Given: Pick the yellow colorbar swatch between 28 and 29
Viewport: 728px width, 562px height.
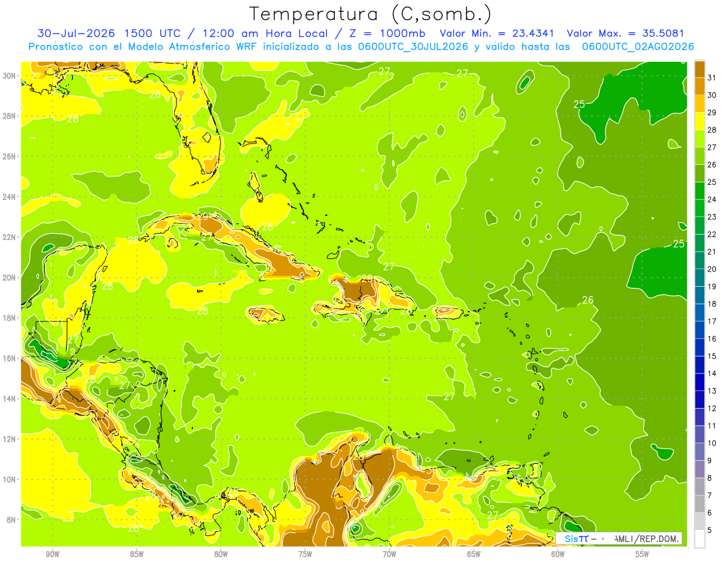Looking at the screenshot, I should point(699,121).
